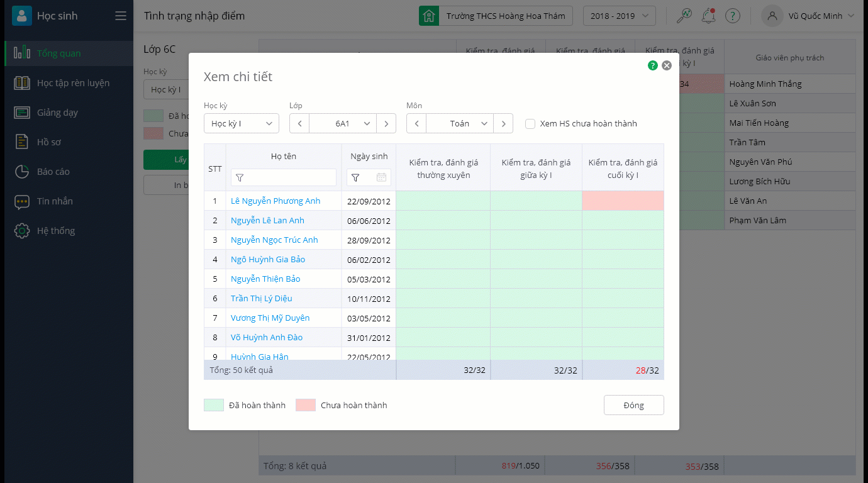Viewport: 868px width, 483px height.
Task: Click teacher Nguyễn Văn Phú in background table
Action: coord(760,162)
